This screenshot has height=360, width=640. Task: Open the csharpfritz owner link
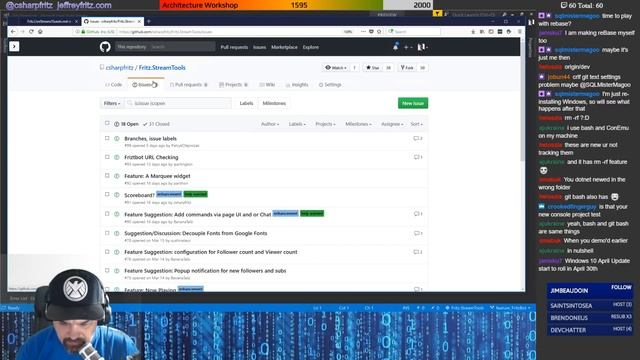tap(120, 68)
